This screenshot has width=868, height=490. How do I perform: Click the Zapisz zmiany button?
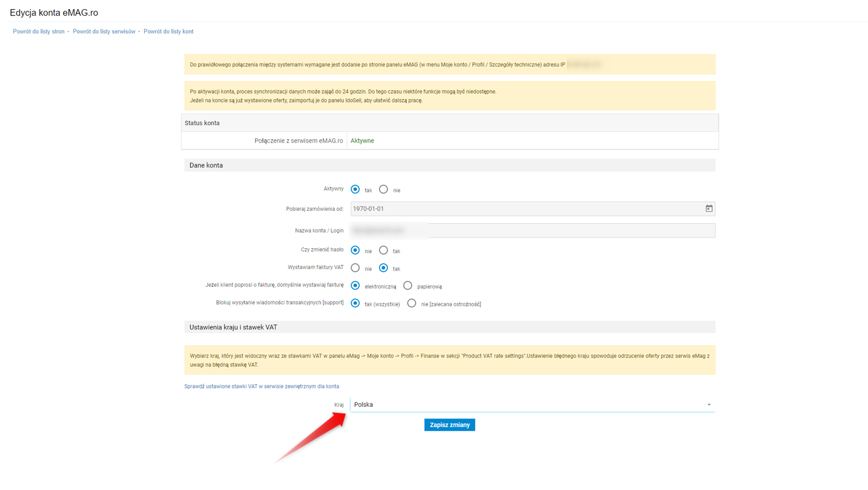click(449, 425)
